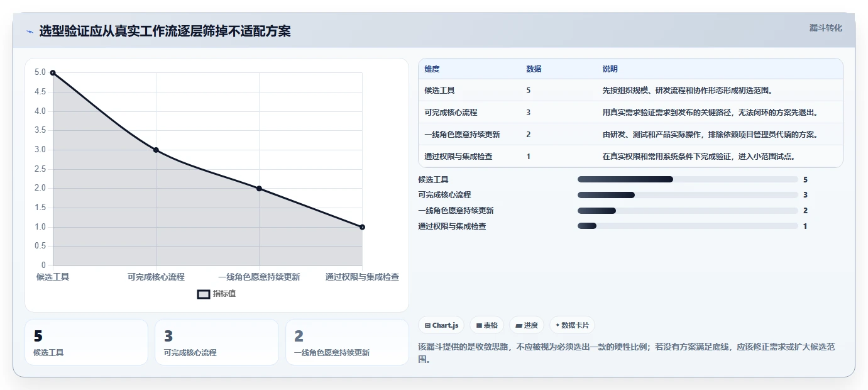Image resolution: width=868 pixels, height=390 pixels.
Task: Click the chart point for 一线角色愿意持续更新
Action: 259,189
